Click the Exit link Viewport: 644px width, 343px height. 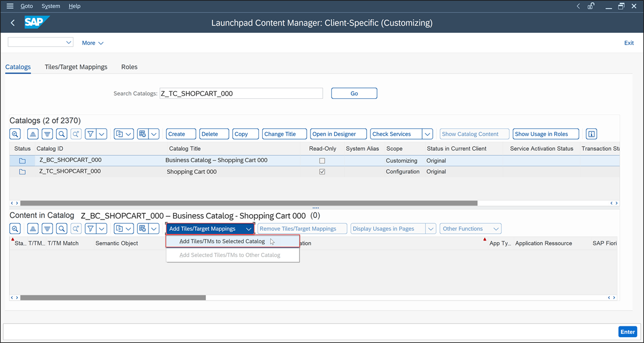(629, 43)
